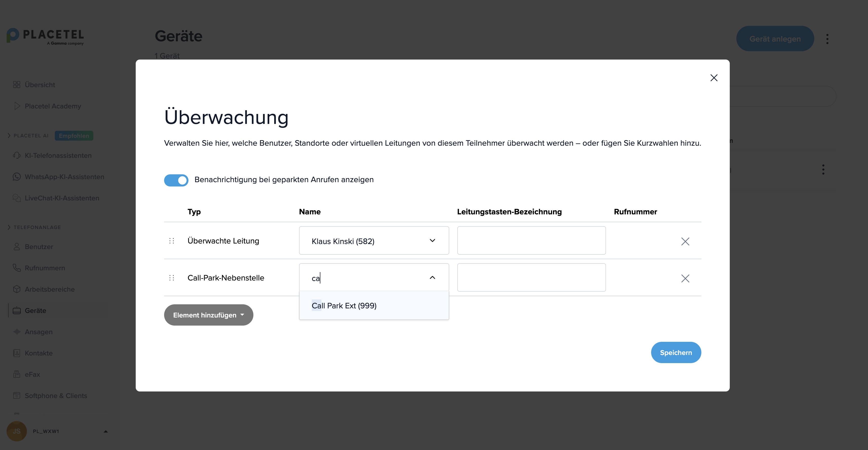Open the Klaus Kinski (582) name dropdown
The height and width of the screenshot is (450, 868).
(x=374, y=241)
